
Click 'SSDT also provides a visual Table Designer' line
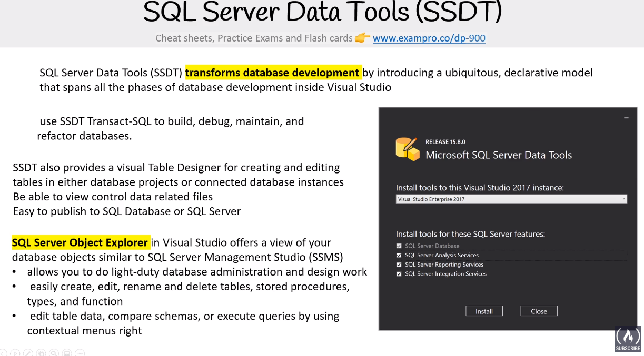pyautogui.click(x=176, y=167)
